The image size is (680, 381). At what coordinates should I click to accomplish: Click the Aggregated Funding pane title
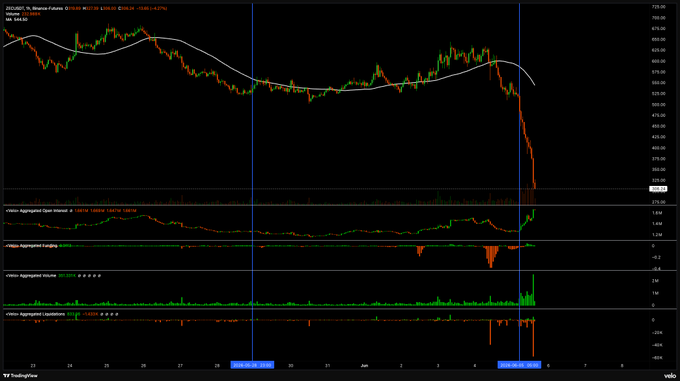(x=31, y=246)
